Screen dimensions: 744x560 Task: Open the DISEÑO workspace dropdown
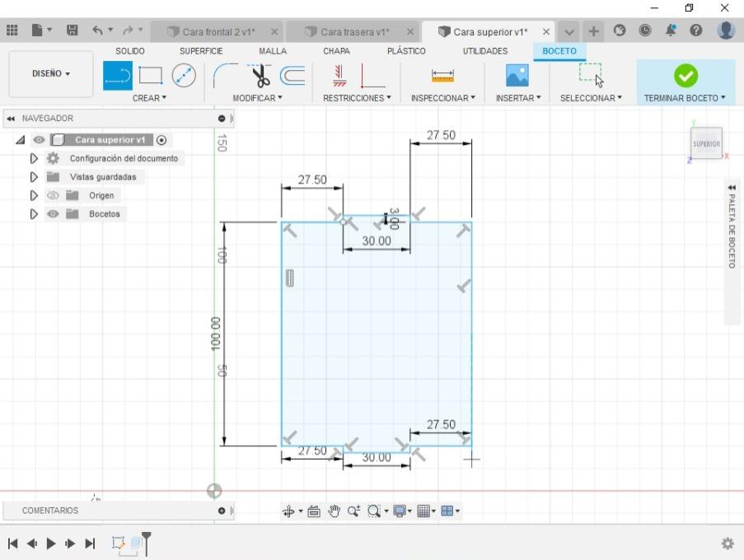51,73
